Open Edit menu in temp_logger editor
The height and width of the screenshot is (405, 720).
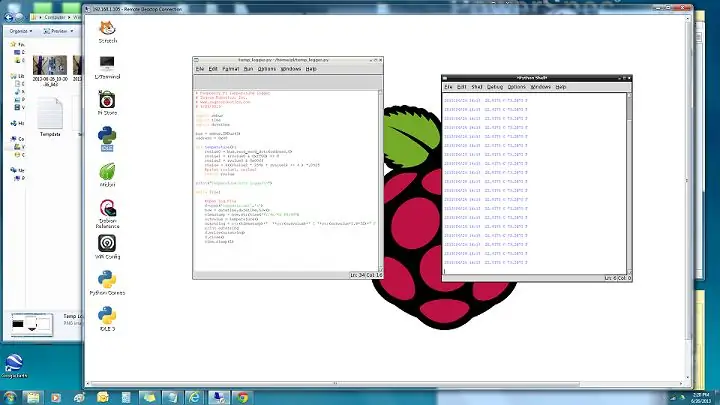click(x=213, y=69)
